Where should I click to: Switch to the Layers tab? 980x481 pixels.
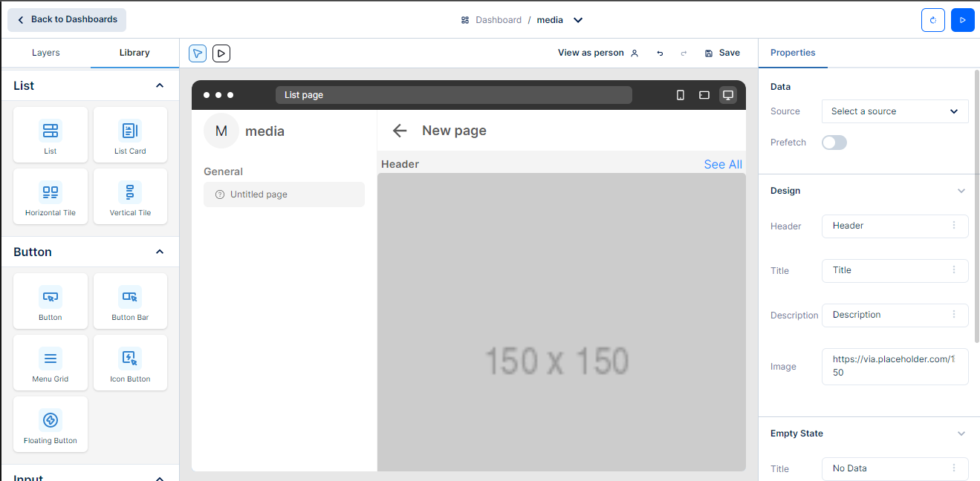(x=46, y=53)
